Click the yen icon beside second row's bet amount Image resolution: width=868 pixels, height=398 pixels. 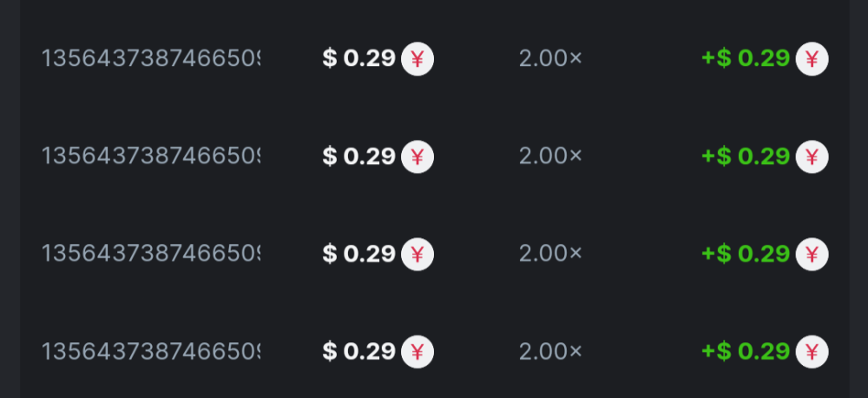pos(417,156)
